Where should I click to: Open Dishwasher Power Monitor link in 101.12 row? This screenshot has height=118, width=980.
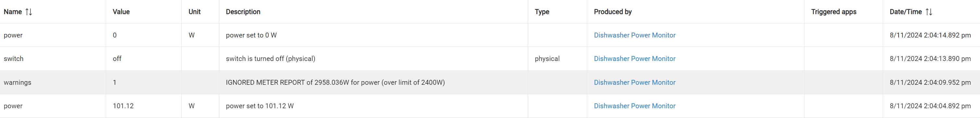(x=635, y=106)
